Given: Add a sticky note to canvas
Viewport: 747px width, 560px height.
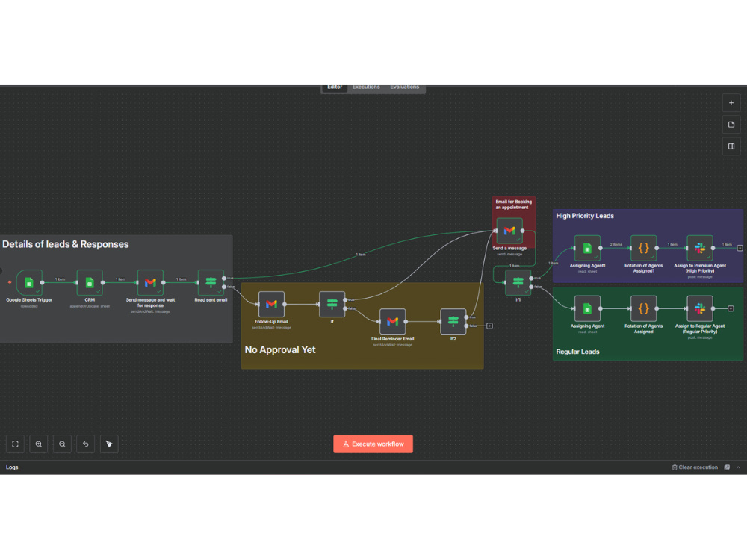Looking at the screenshot, I should pyautogui.click(x=731, y=124).
